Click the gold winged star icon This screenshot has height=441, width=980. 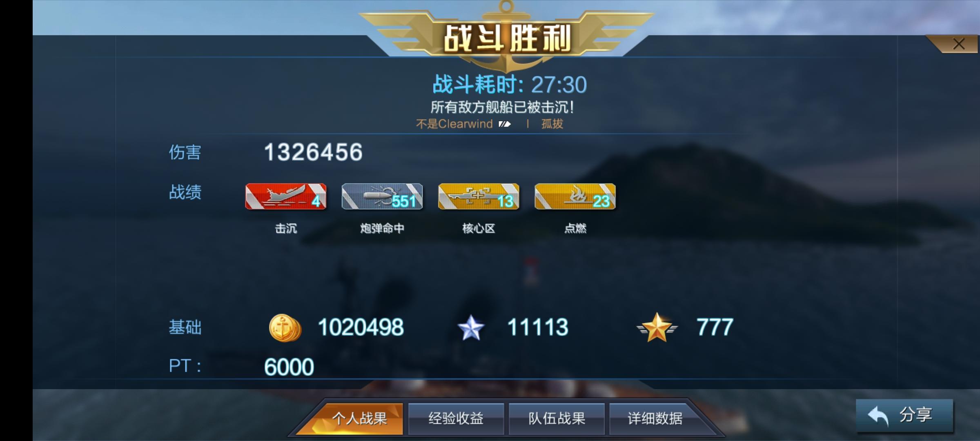(657, 327)
